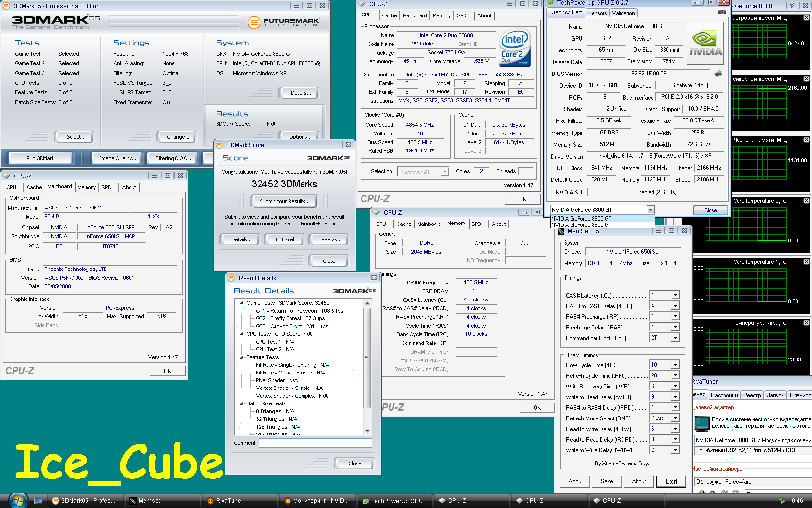
Task: Switch to Memset from taskbar
Action: click(x=162, y=501)
